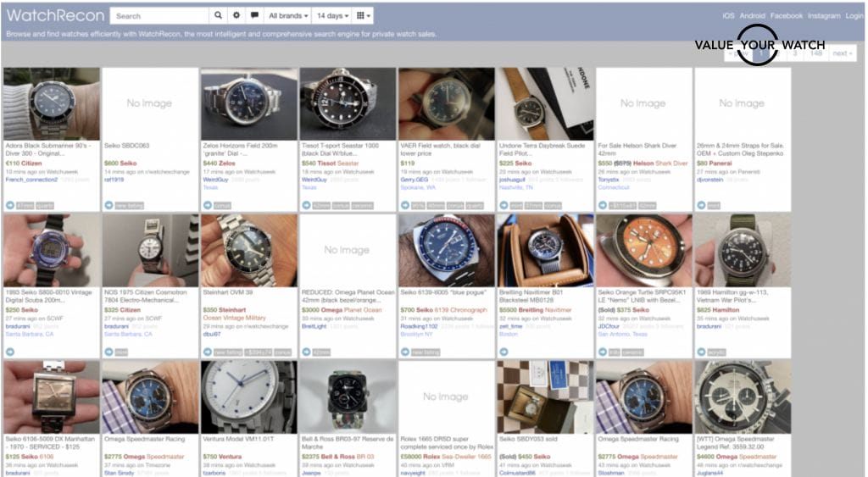
Task: Open the Login link in header
Action: pos(854,15)
